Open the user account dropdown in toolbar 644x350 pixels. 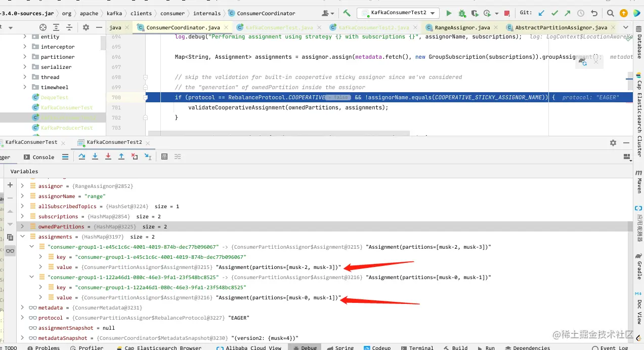point(328,13)
